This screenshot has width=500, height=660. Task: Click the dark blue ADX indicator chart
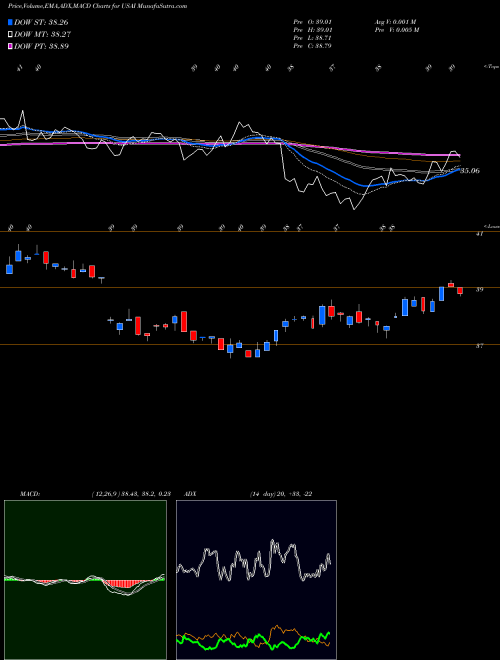click(x=256, y=580)
